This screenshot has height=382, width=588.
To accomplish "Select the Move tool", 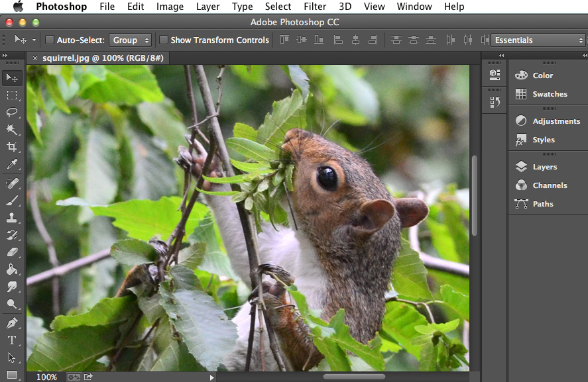I will pyautogui.click(x=12, y=78).
